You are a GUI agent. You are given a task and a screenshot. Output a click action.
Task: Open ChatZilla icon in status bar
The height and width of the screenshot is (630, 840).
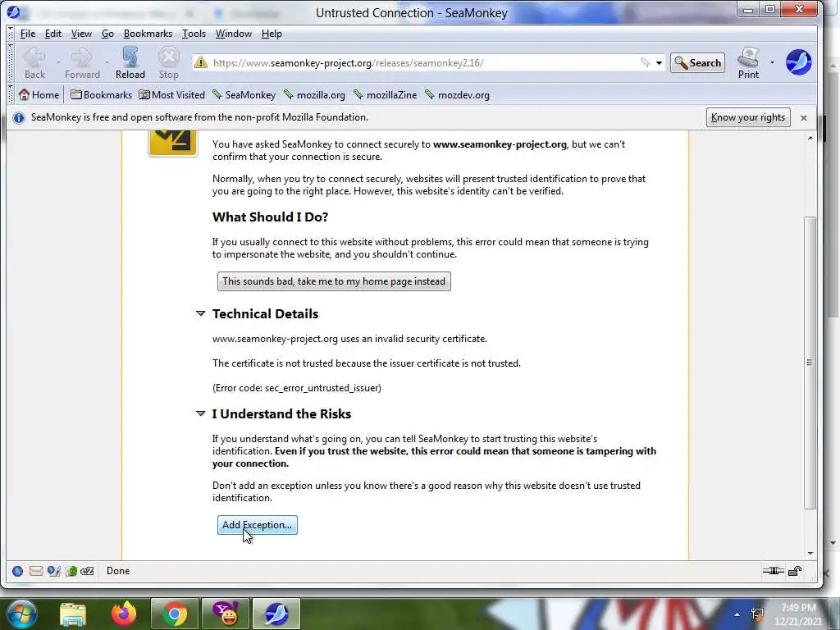[x=87, y=571]
